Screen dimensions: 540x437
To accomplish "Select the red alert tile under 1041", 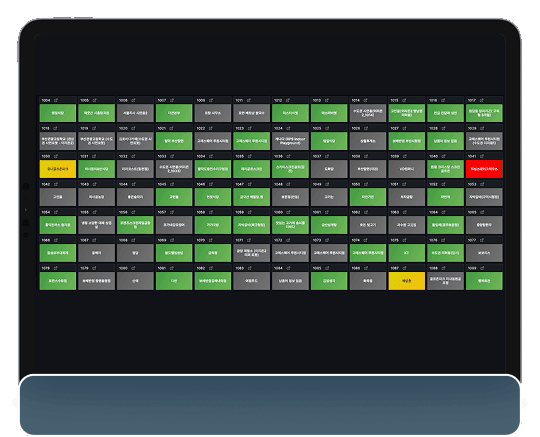I will [484, 169].
